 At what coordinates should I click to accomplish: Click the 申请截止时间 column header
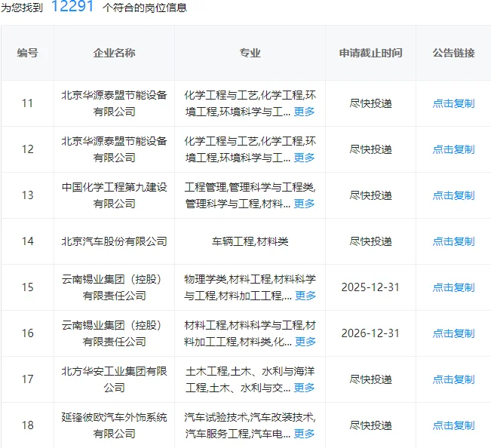pyautogui.click(x=371, y=53)
